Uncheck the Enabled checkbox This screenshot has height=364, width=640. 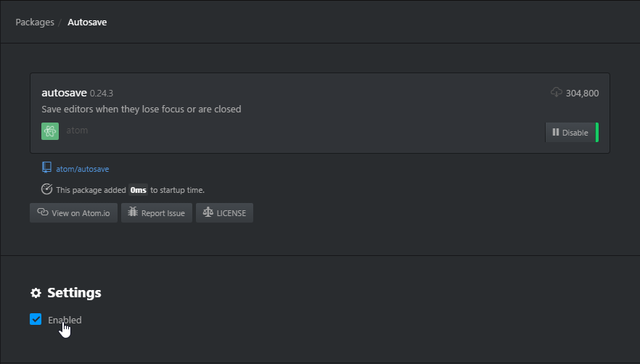click(36, 319)
